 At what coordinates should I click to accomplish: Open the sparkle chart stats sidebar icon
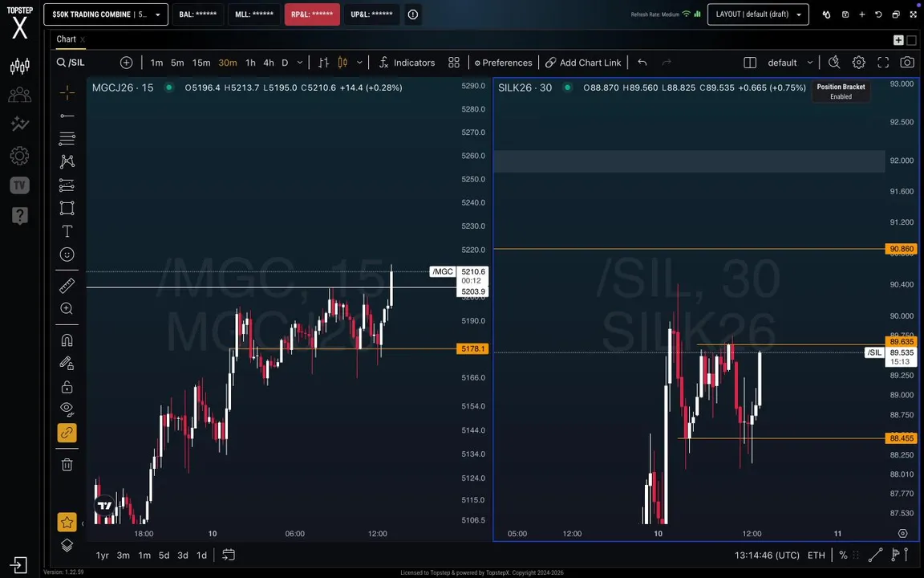[x=19, y=124]
